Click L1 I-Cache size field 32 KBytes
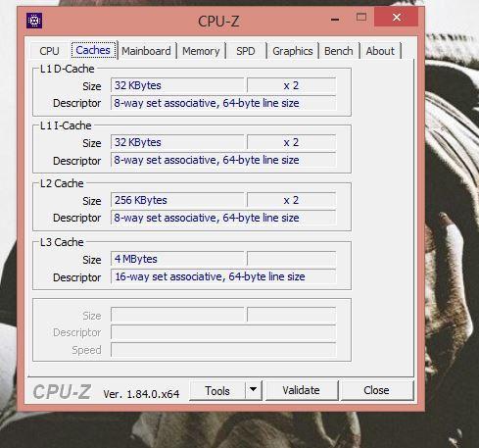Viewport: 479px width, 448px height. (x=177, y=142)
